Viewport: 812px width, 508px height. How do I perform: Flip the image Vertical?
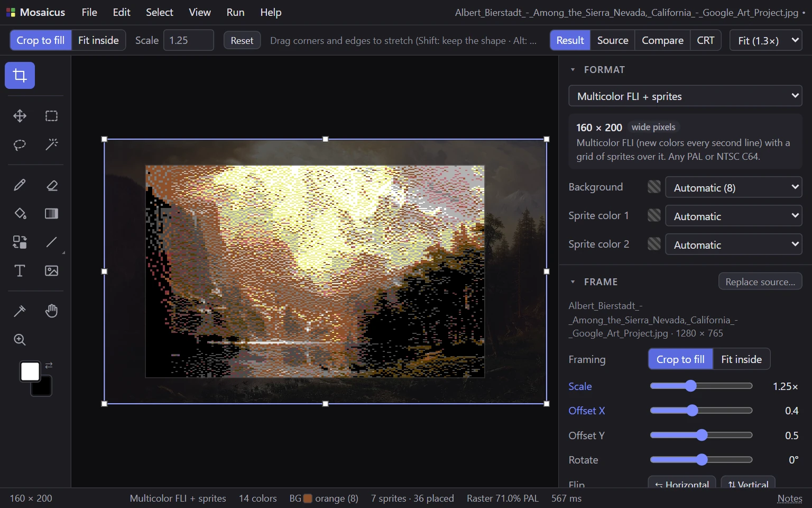(x=748, y=484)
